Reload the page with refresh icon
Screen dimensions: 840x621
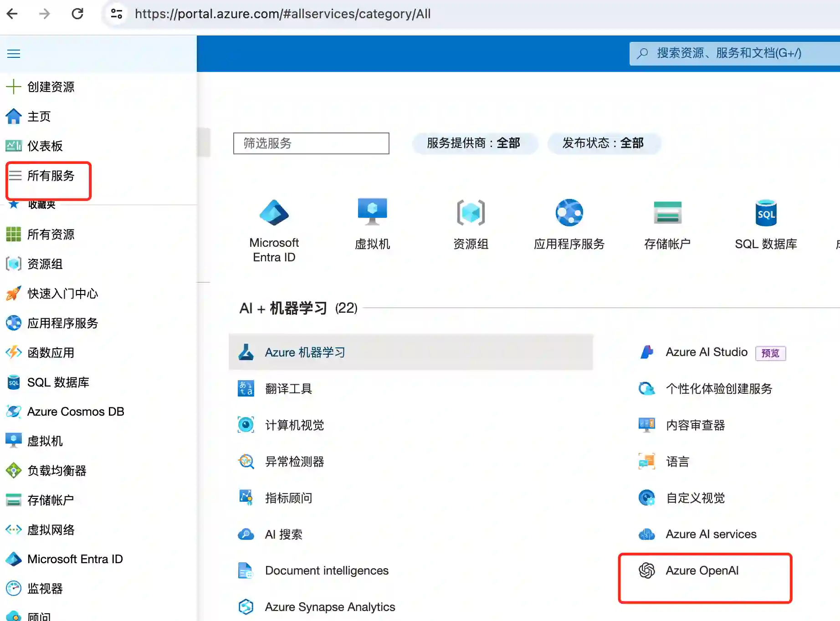[x=77, y=14]
